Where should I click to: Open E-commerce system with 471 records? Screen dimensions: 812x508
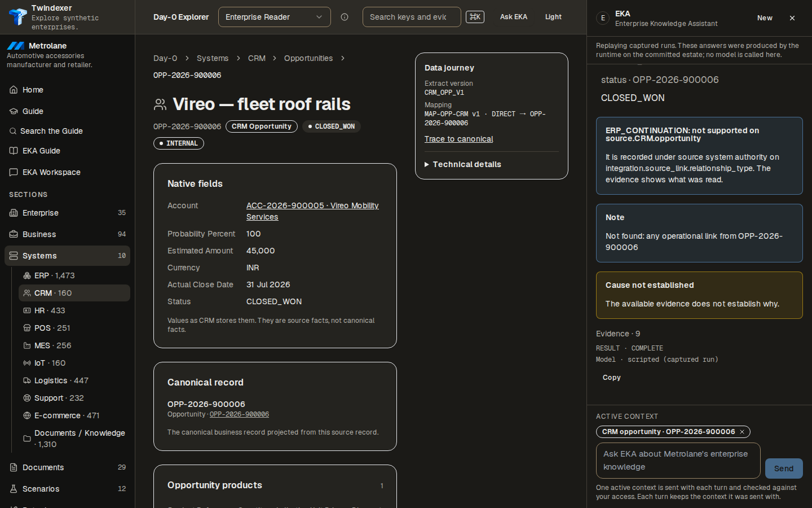74,415
